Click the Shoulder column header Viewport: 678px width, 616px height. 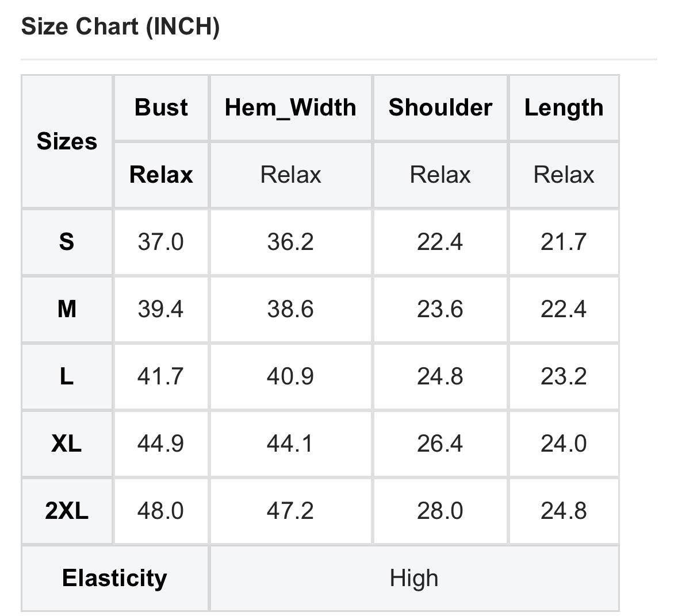tap(440, 107)
